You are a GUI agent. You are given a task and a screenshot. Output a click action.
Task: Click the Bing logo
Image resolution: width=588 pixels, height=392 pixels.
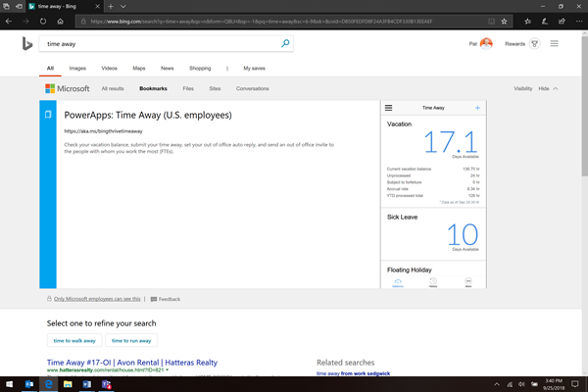coord(29,44)
